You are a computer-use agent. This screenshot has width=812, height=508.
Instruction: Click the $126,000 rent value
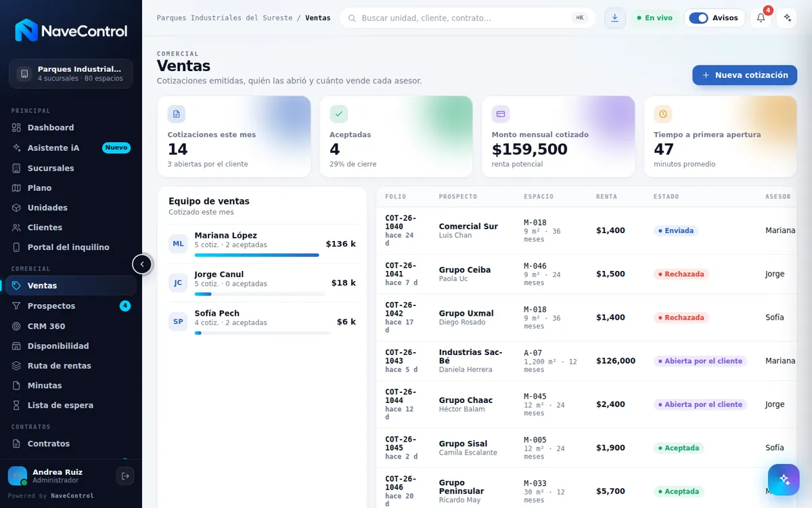pyautogui.click(x=616, y=361)
